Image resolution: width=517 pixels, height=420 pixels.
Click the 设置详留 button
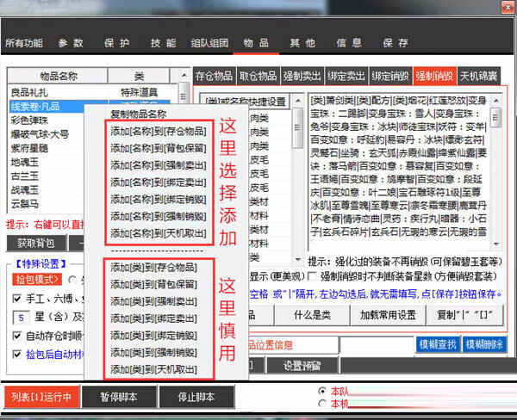tap(302, 366)
